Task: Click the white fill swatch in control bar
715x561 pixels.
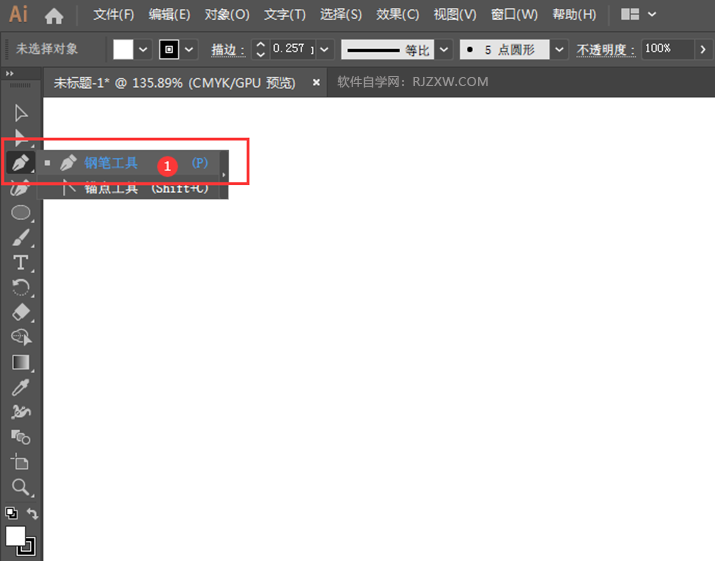Action: pyautogui.click(x=123, y=49)
